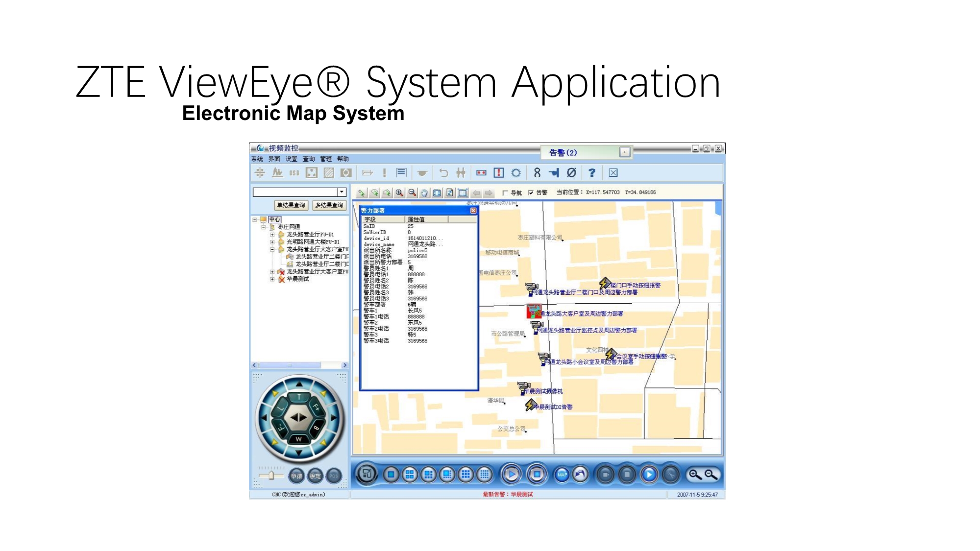Image resolution: width=980 pixels, height=551 pixels.
Task: Enable the 导航 checkbox
Action: click(505, 192)
